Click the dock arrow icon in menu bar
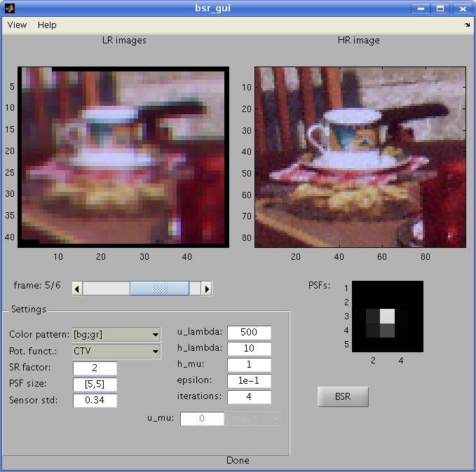 pyautogui.click(x=467, y=25)
